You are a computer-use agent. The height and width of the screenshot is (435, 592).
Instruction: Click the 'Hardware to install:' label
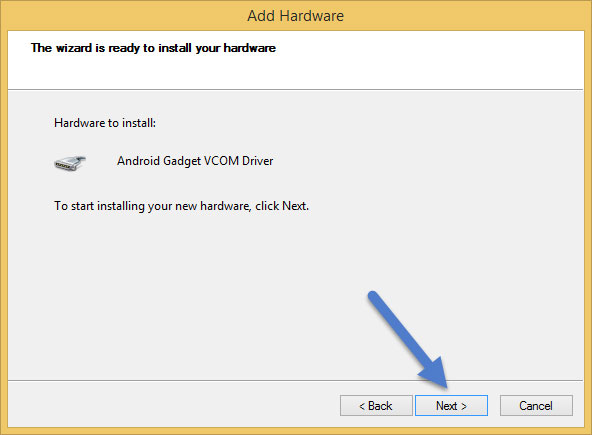click(105, 123)
